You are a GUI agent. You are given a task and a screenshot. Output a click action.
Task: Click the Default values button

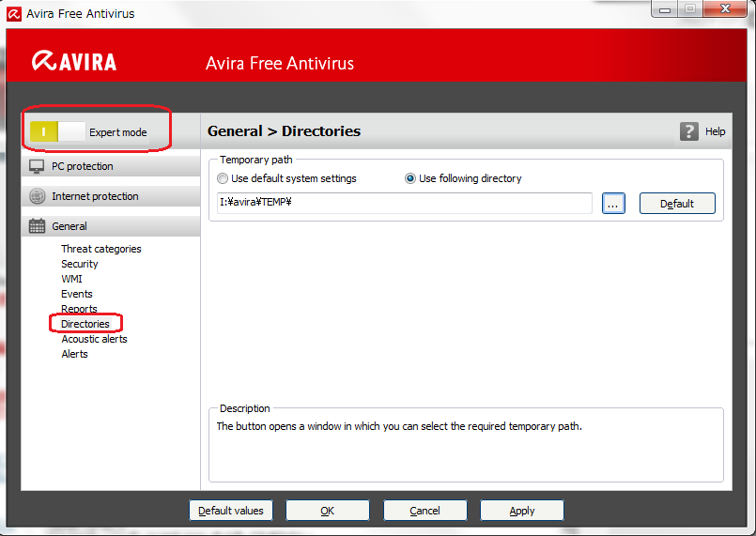tap(231, 511)
